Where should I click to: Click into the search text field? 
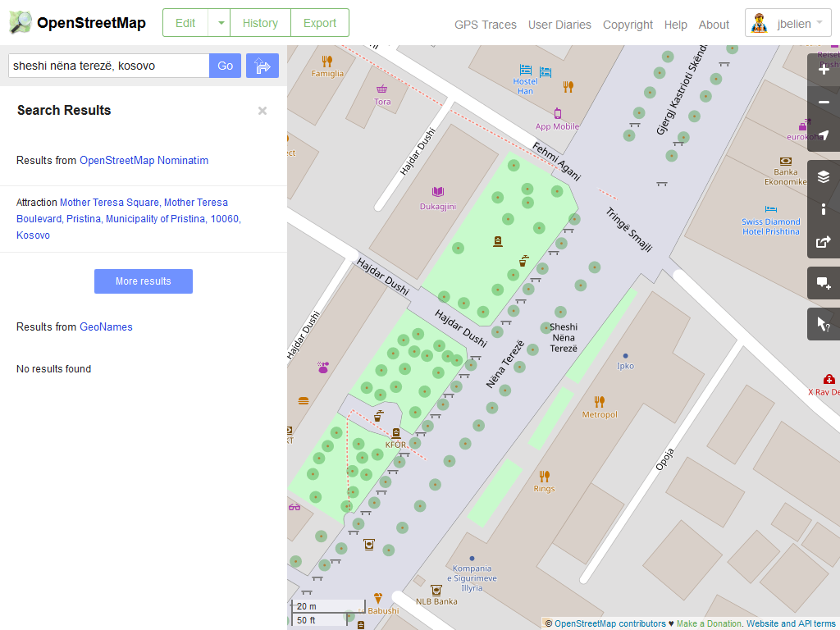tap(108, 66)
